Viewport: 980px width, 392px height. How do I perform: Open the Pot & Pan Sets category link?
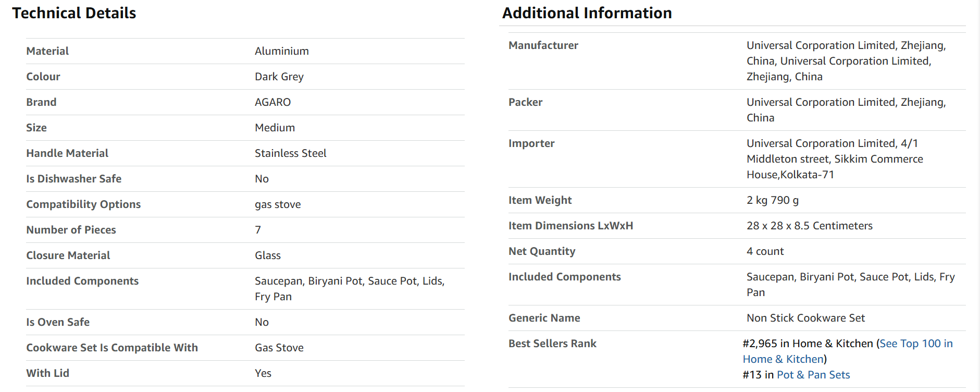813,375
